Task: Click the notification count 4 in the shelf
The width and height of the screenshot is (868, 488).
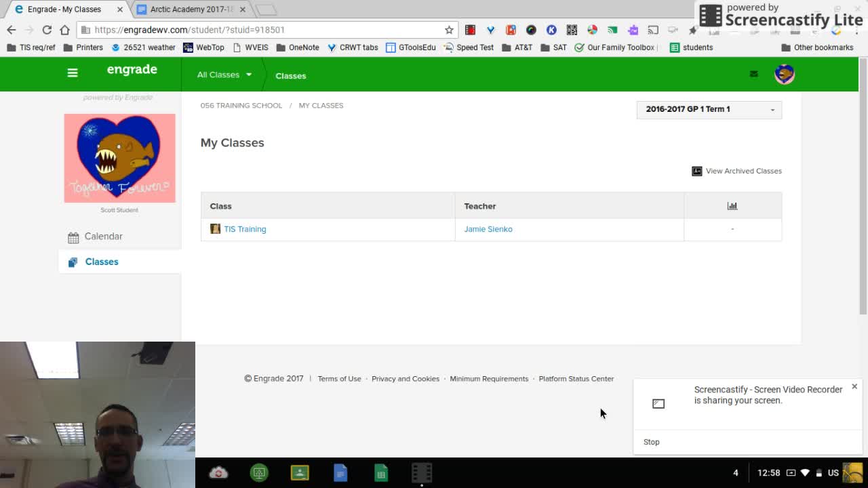Action: pyautogui.click(x=735, y=472)
